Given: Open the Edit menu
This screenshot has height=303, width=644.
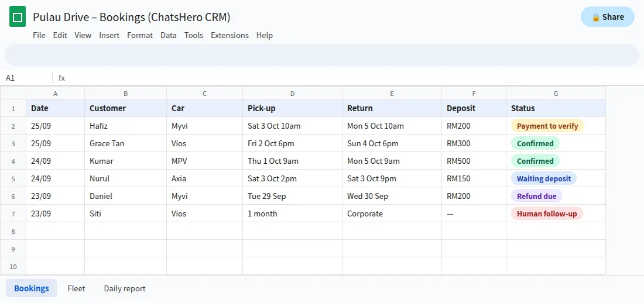Looking at the screenshot, I should (60, 35).
